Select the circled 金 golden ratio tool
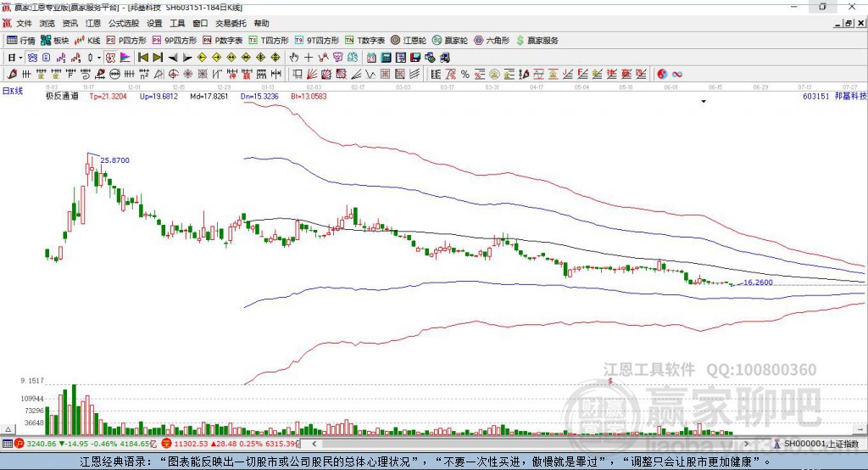Image resolution: width=868 pixels, height=470 pixels. coord(494,74)
